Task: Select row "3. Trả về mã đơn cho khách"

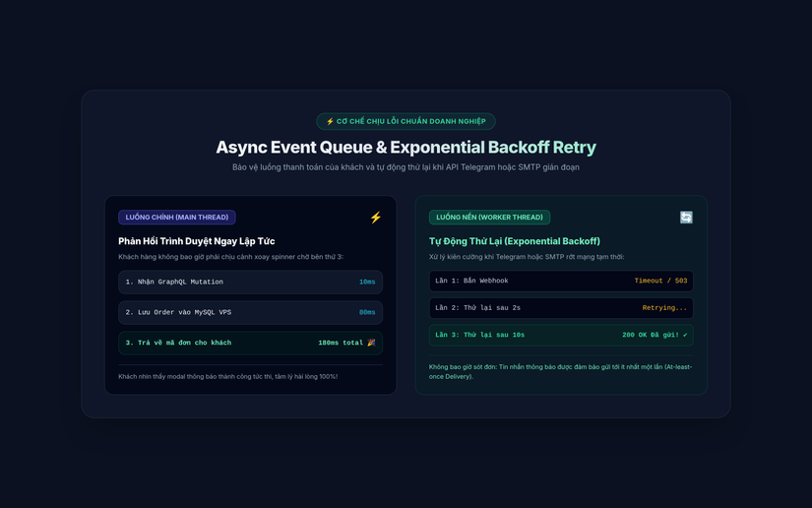Action: point(251,343)
